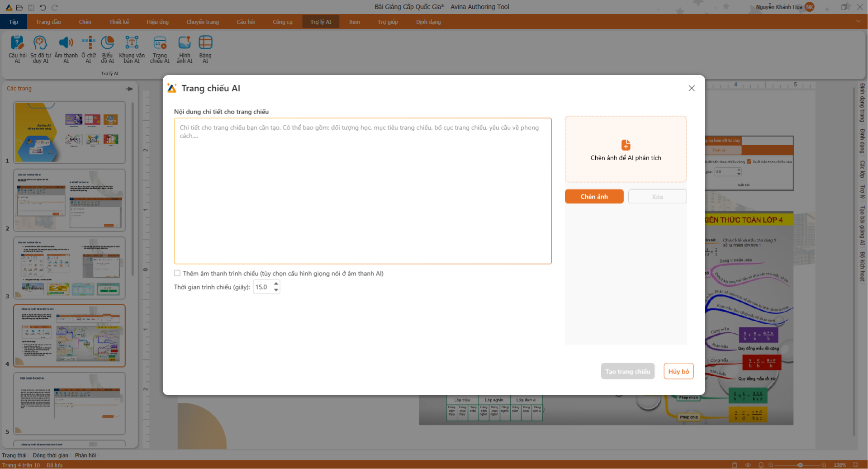868x469 pixels.
Task: Click the fit-to-window icon in status bar
Action: (855, 465)
